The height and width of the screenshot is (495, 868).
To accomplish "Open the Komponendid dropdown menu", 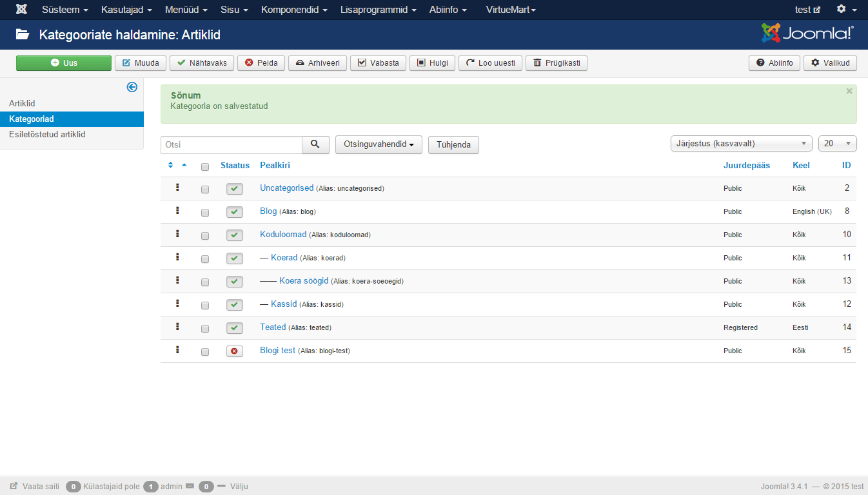I will tap(294, 10).
